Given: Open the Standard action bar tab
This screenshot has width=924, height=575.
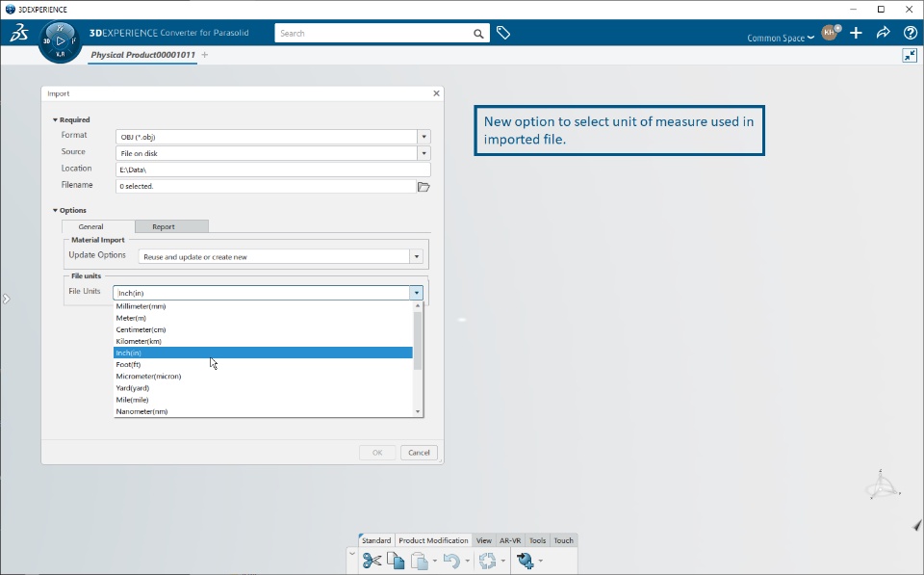Looking at the screenshot, I should 376,540.
